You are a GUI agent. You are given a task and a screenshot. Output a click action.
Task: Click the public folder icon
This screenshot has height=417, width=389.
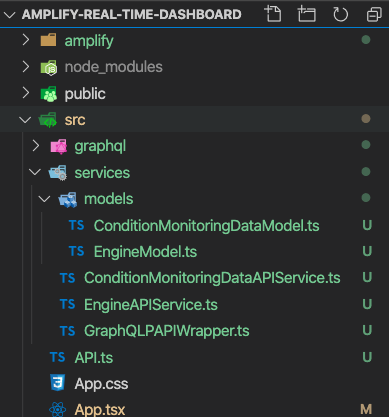tap(49, 94)
